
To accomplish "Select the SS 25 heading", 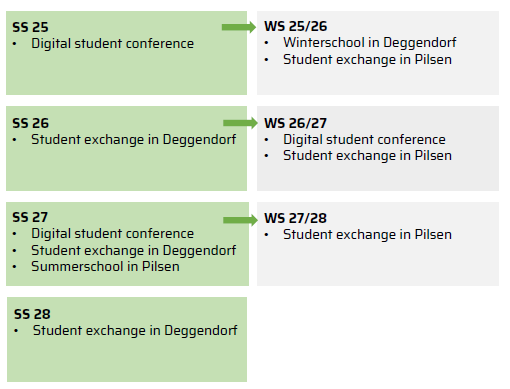I will [x=30, y=27].
